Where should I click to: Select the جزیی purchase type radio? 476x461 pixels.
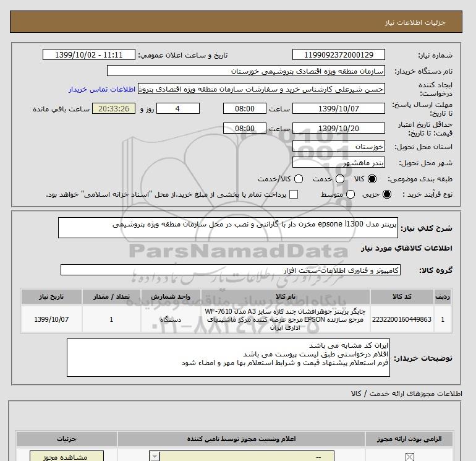tap(387, 194)
